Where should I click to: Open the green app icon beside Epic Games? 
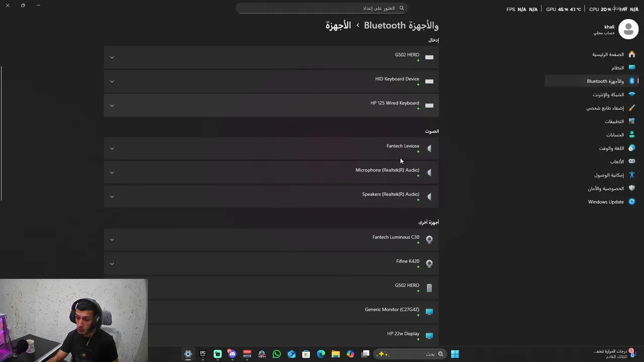coord(217,354)
